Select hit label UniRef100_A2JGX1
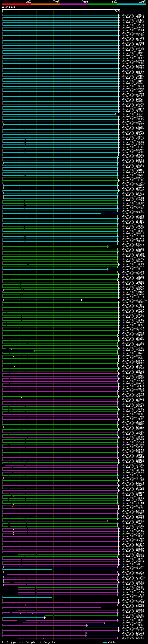148x644 pixels. [133, 348]
